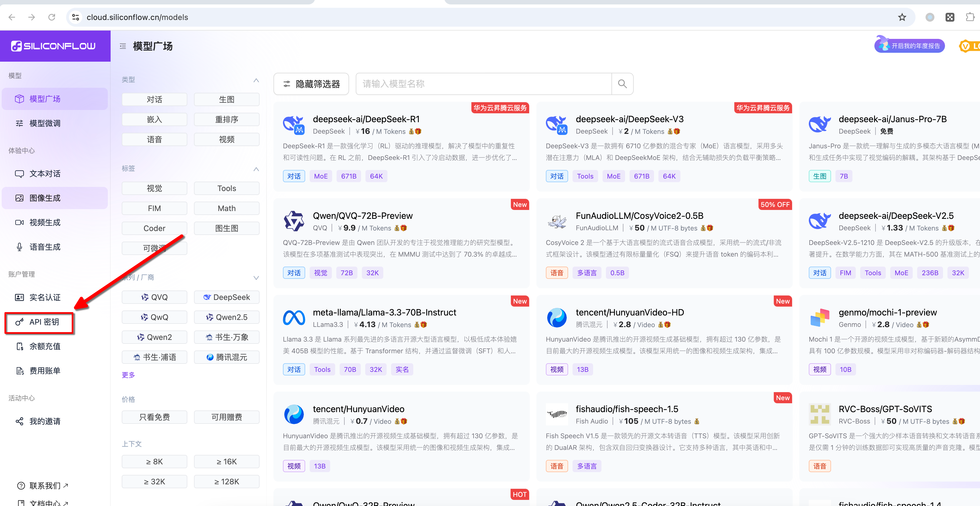Enable the Tools tag filter
This screenshot has width=980, height=506.
coord(226,188)
